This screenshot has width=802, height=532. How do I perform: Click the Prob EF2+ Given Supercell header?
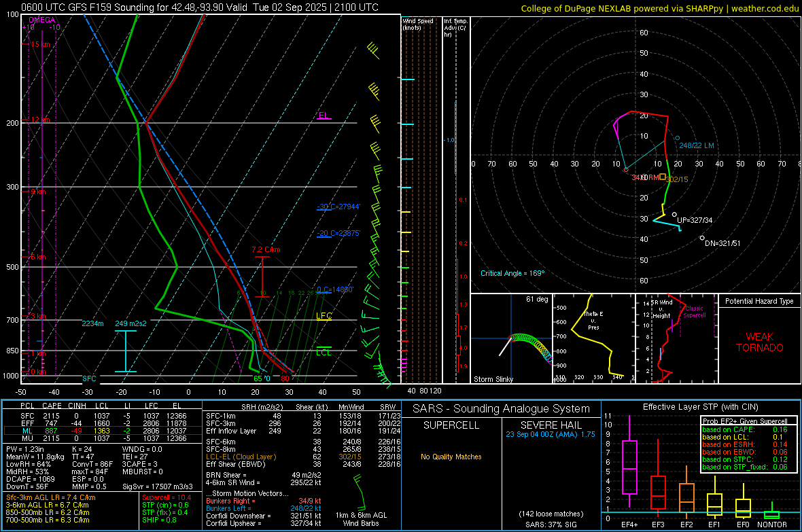pos(745,421)
